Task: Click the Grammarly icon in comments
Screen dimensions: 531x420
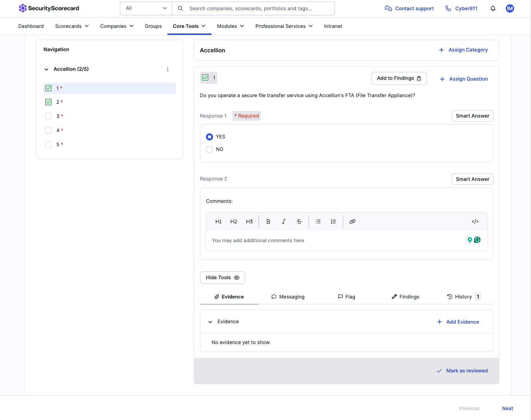Action: click(x=477, y=240)
